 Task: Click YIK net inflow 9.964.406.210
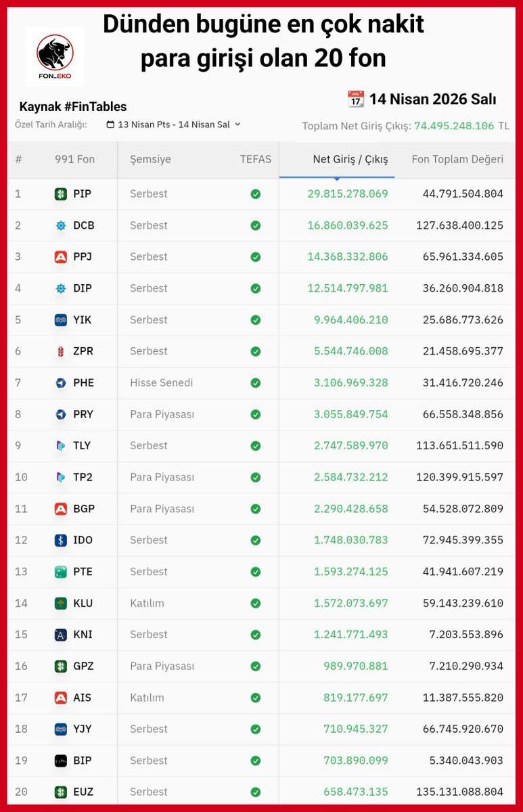click(351, 320)
